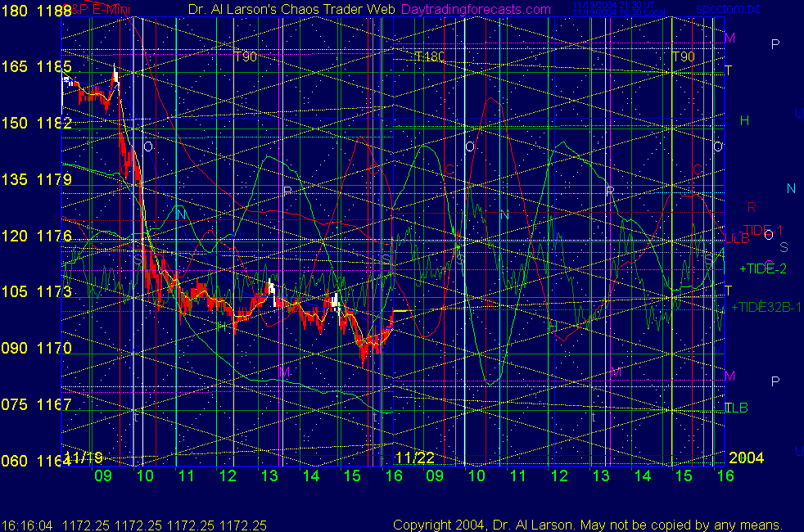Click the "180 1188" price axis label
The width and height of the screenshot is (804, 532).
(36, 11)
